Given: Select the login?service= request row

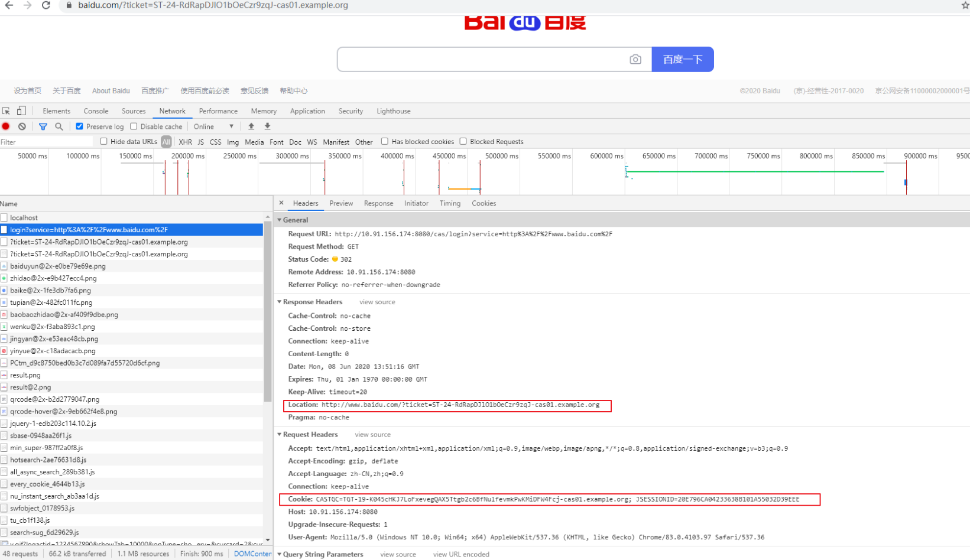Looking at the screenshot, I should pos(131,230).
